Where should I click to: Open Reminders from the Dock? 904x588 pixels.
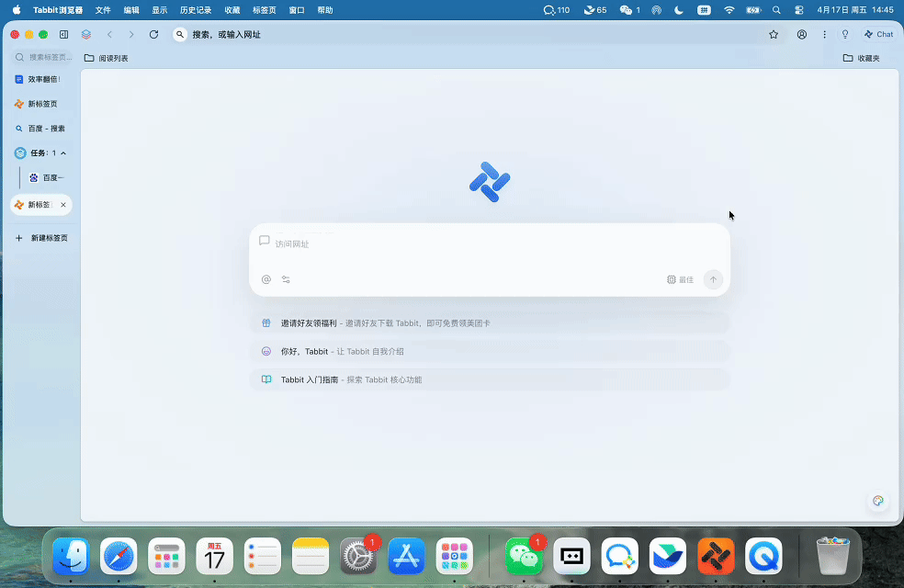[263, 556]
